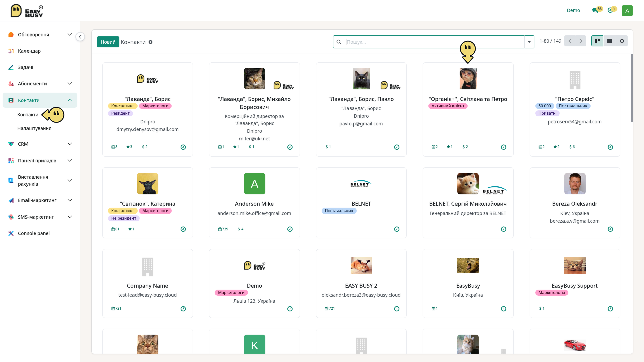Switch to kanban view
This screenshot has height=362, width=644.
tap(597, 41)
